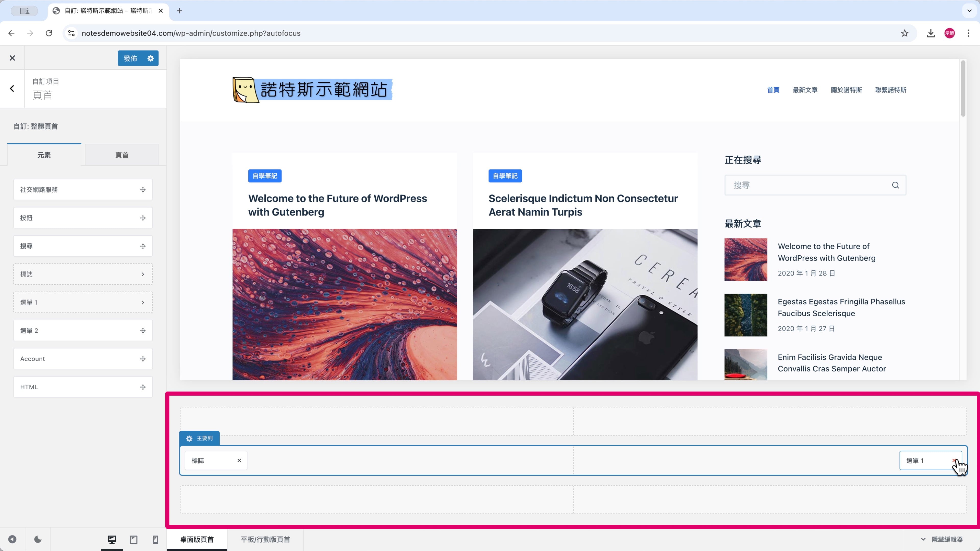Switch to tablet preview device icon

[133, 539]
